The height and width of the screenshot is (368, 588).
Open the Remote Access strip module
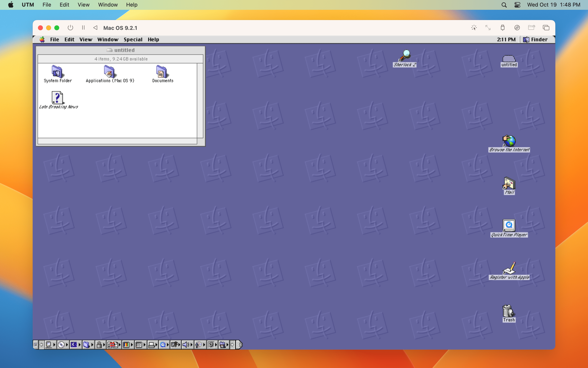coord(176,345)
